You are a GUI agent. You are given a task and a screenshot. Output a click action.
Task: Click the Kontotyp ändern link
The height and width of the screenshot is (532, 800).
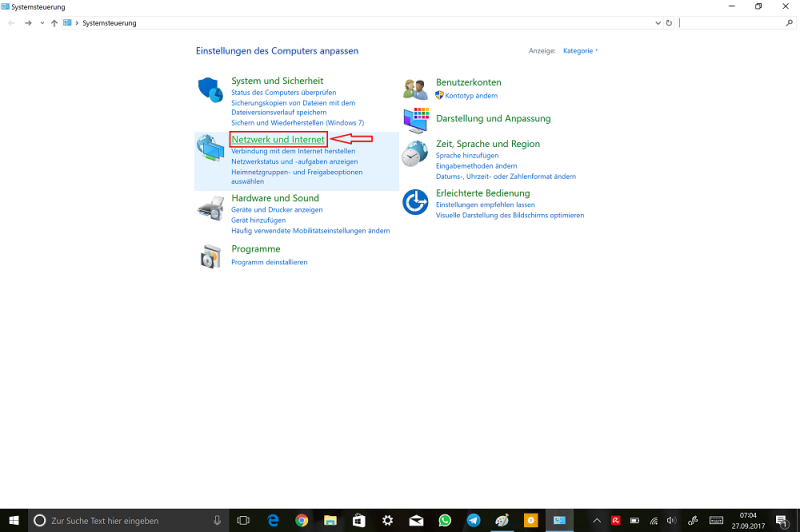[x=471, y=95]
